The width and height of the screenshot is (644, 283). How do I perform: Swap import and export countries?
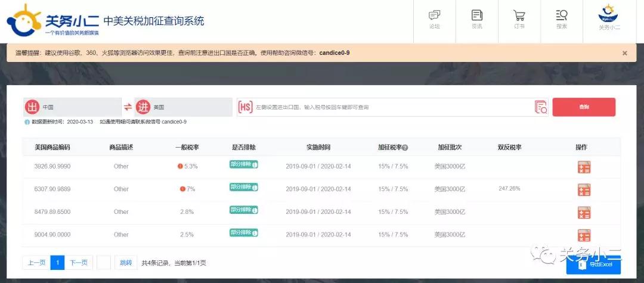pos(128,107)
